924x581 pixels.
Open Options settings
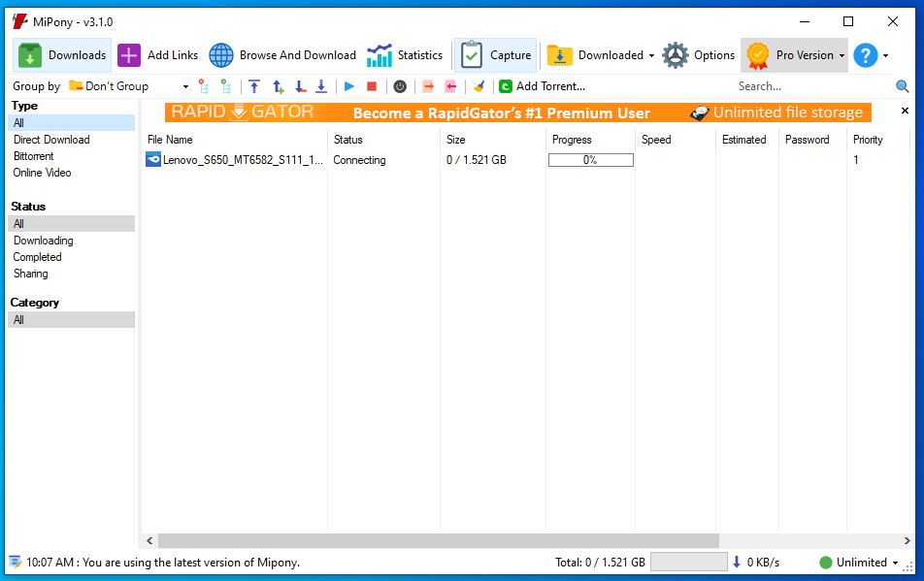tap(698, 55)
